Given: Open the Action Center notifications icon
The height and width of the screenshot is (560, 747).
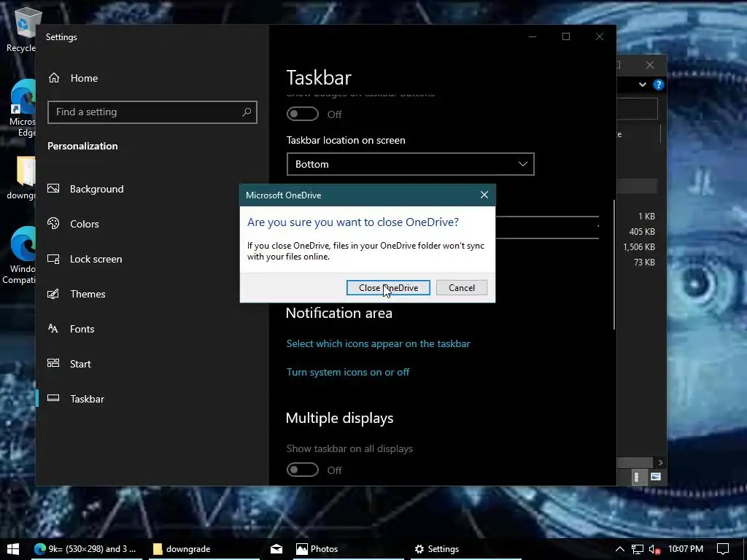Looking at the screenshot, I should point(723,549).
